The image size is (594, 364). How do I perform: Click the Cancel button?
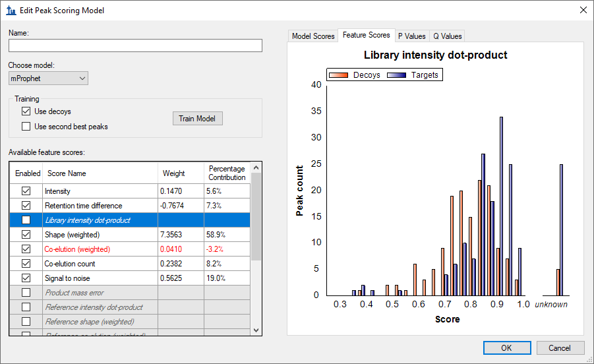point(559,348)
